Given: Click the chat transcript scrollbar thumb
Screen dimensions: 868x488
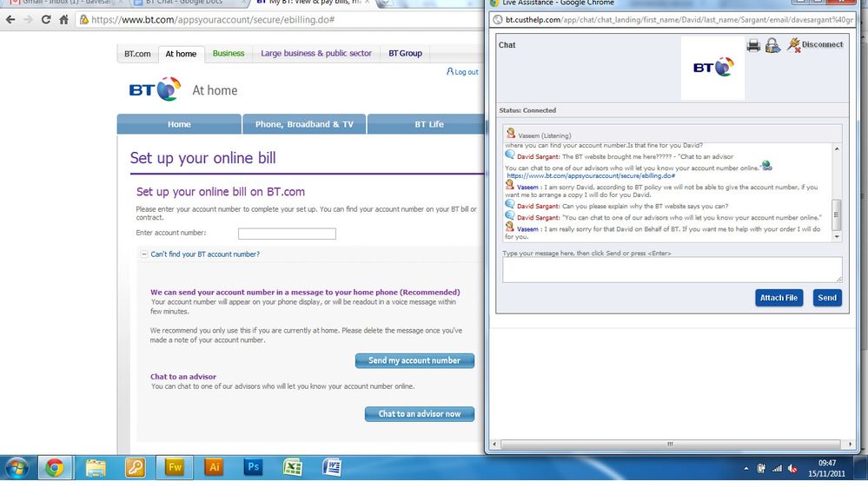Looking at the screenshot, I should pyautogui.click(x=837, y=214).
